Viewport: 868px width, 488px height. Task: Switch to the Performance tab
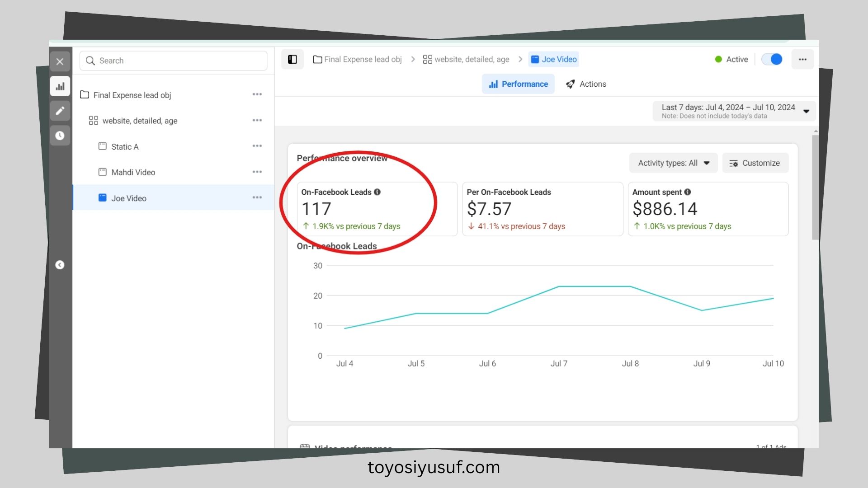click(519, 84)
